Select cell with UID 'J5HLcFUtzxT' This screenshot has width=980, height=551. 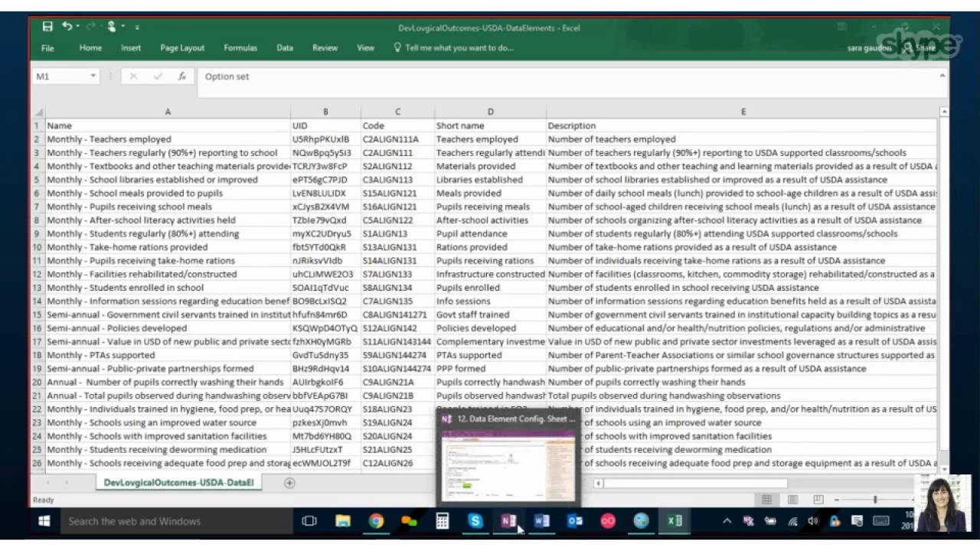[325, 449]
